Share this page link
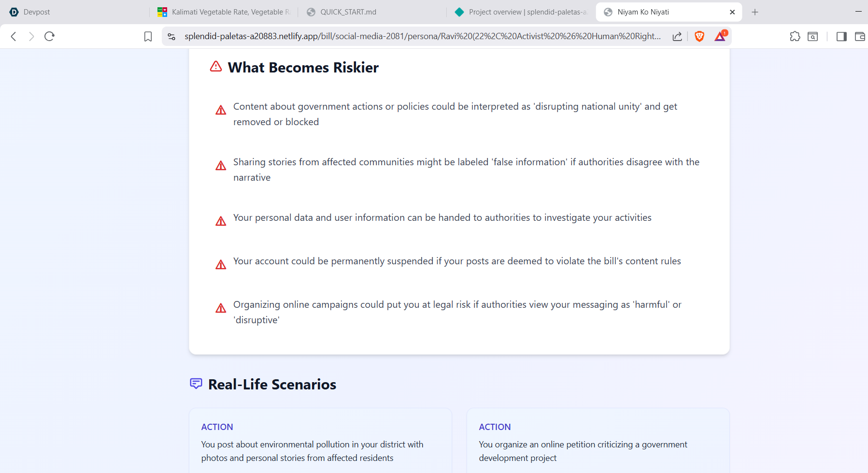 [677, 36]
